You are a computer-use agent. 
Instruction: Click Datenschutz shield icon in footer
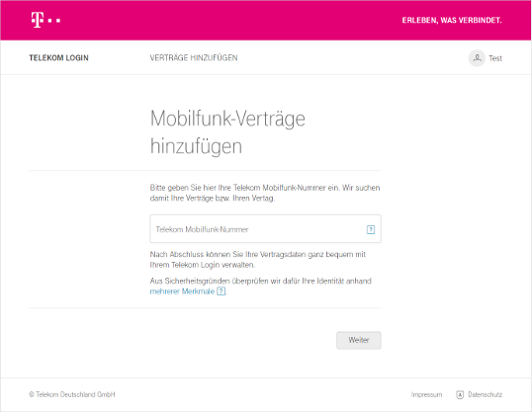click(460, 394)
